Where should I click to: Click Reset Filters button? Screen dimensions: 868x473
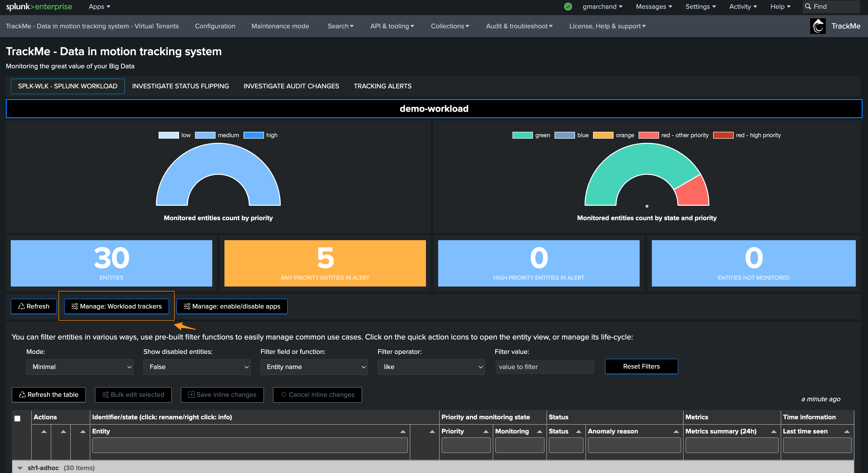point(641,367)
